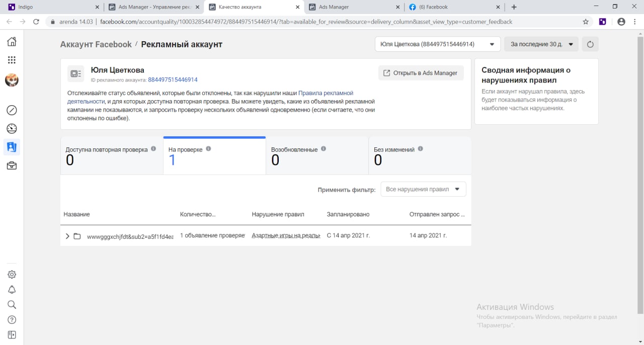The width and height of the screenshot is (644, 345).
Task: Close the Качество аккаунта browser tab
Action: [298, 7]
